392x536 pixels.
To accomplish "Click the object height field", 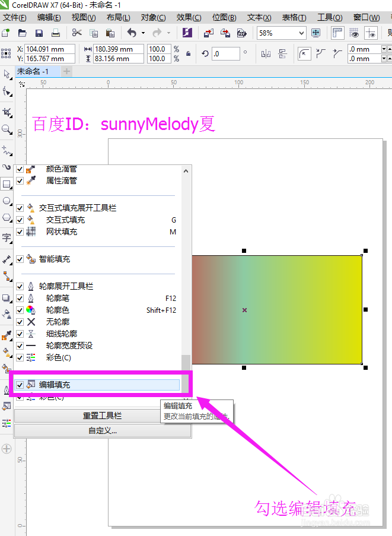I will [119, 58].
